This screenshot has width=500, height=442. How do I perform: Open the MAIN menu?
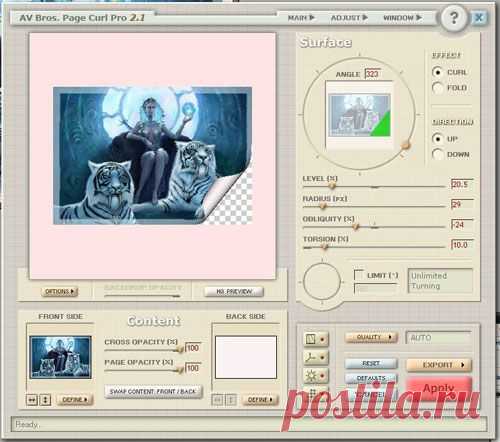pyautogui.click(x=301, y=17)
